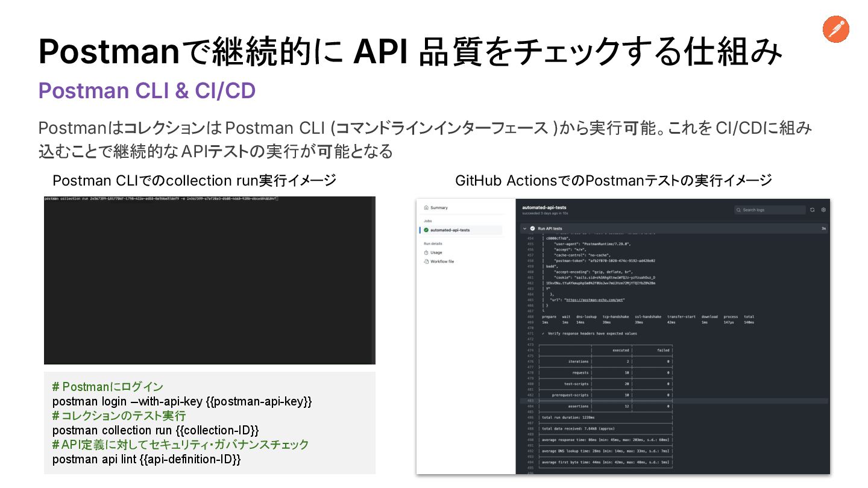The height and width of the screenshot is (488, 868).
Task: Click the executed column header in results table
Action: tap(621, 350)
